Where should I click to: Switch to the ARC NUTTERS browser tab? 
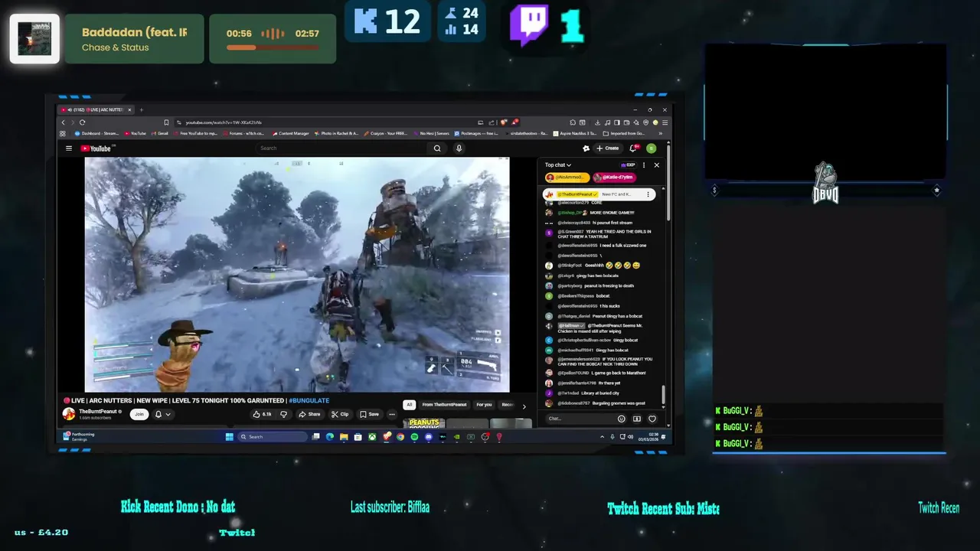tap(96, 109)
